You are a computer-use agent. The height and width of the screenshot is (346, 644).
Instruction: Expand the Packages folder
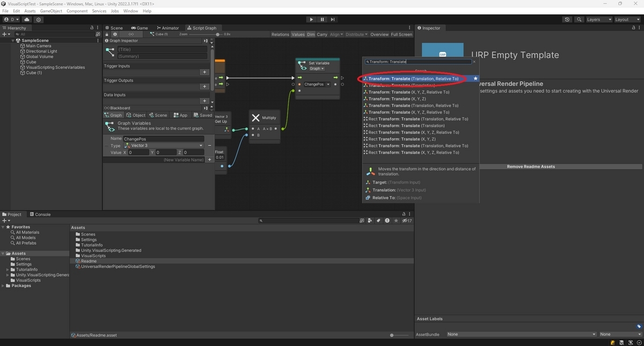point(4,286)
